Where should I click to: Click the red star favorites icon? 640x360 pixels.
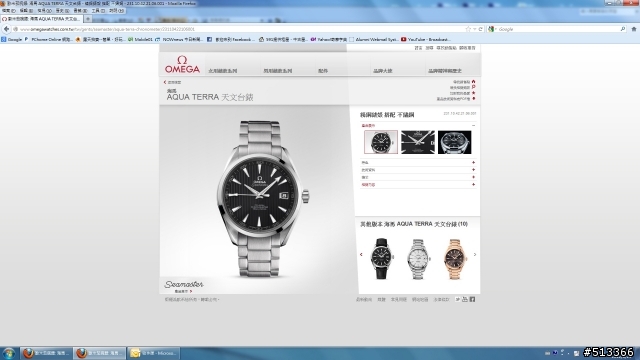tap(473, 93)
